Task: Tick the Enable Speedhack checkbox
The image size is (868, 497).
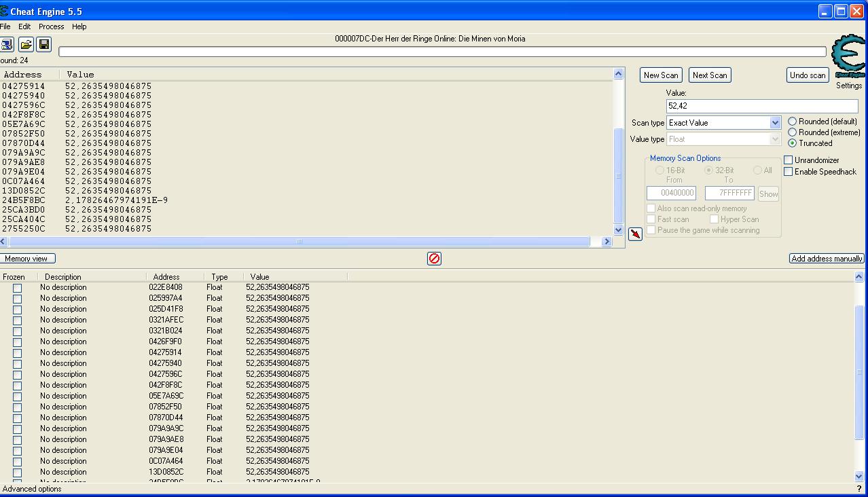Action: coord(789,172)
